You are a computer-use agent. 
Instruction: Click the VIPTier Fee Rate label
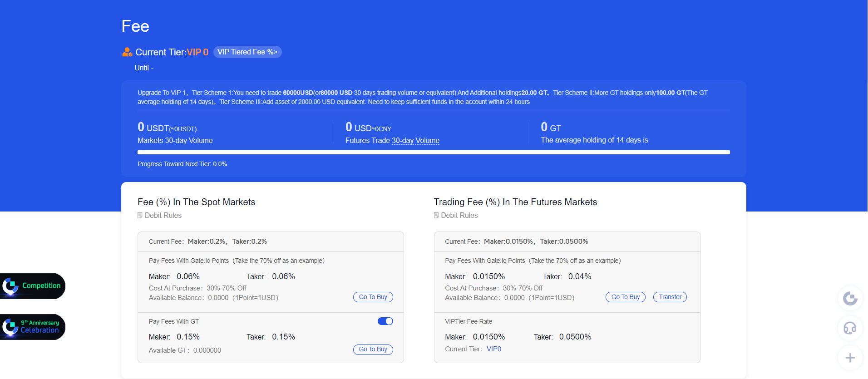pyautogui.click(x=469, y=321)
